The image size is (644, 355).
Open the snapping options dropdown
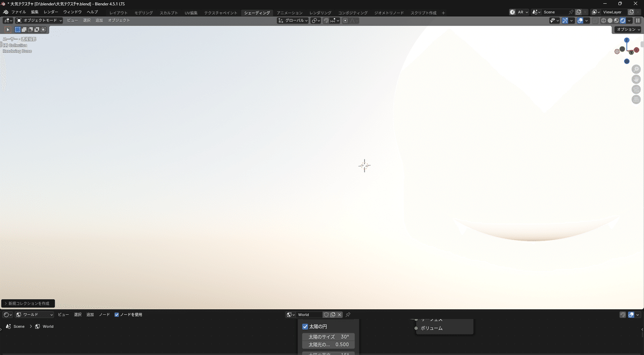point(335,20)
